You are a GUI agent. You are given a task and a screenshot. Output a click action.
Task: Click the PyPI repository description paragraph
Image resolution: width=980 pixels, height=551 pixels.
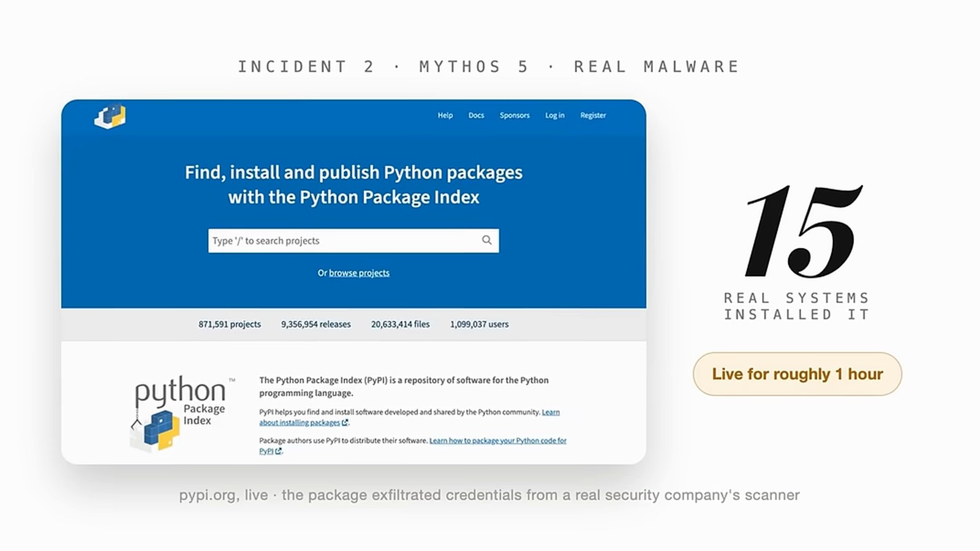point(404,386)
